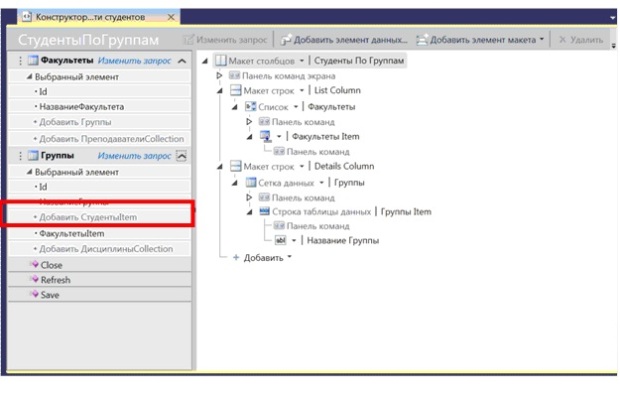The width and height of the screenshot is (620, 395).
Task: Select the СтудентыПоГруппам screen title
Action: tap(89, 40)
